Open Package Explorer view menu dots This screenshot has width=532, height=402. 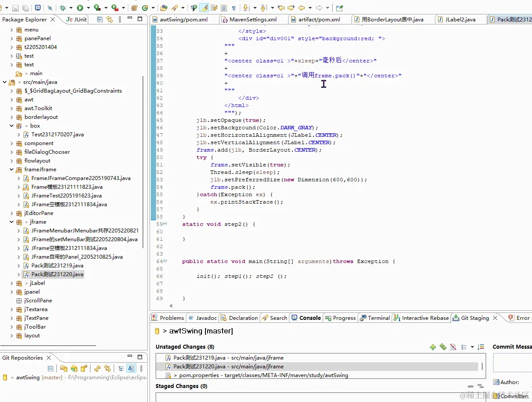coord(120,19)
